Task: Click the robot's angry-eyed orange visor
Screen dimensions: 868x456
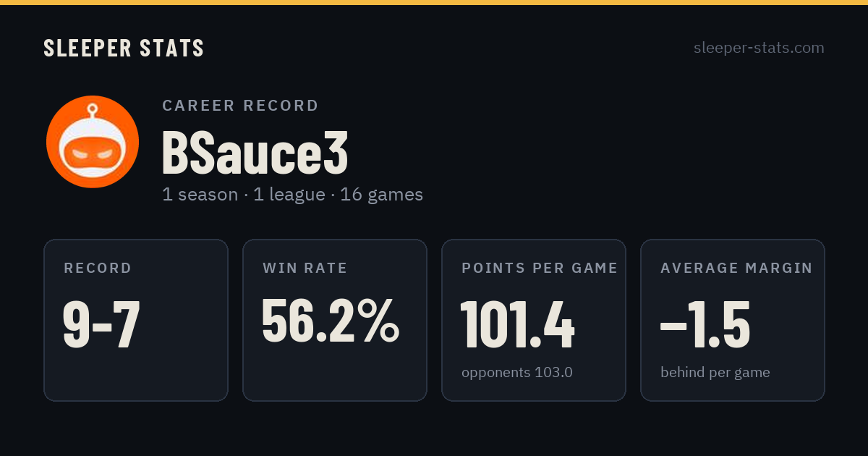Action: coord(93,154)
